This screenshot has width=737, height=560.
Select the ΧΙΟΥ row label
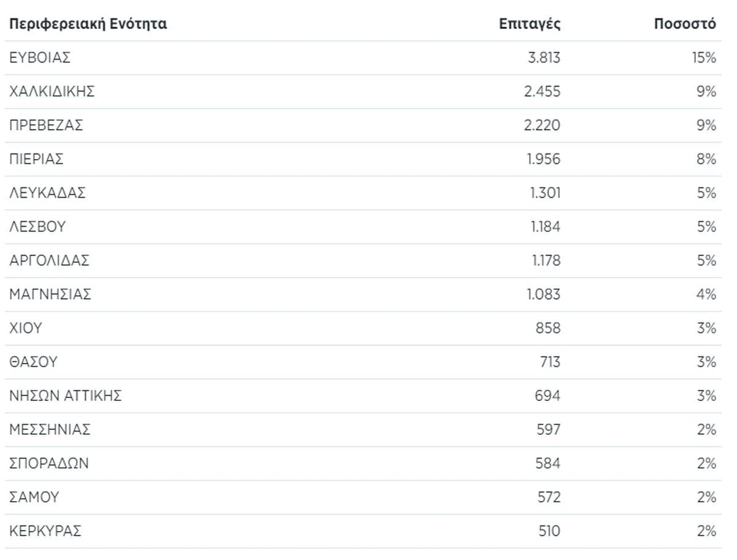coord(26,329)
